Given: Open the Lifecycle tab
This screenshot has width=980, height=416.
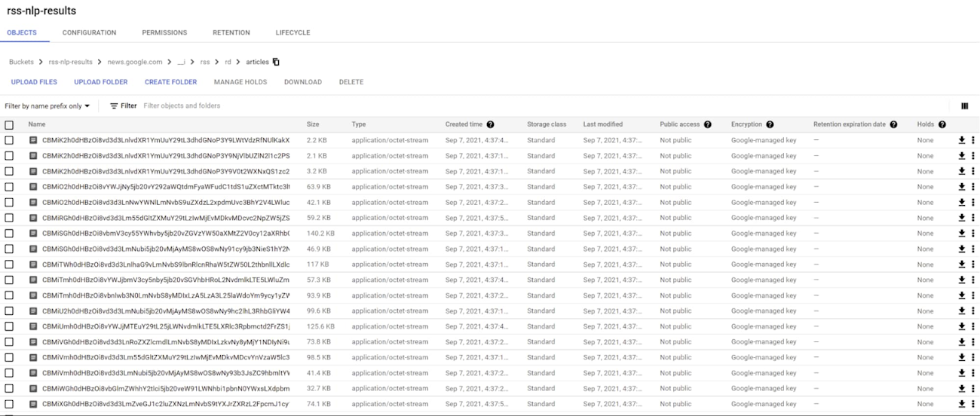Looking at the screenshot, I should click(292, 32).
